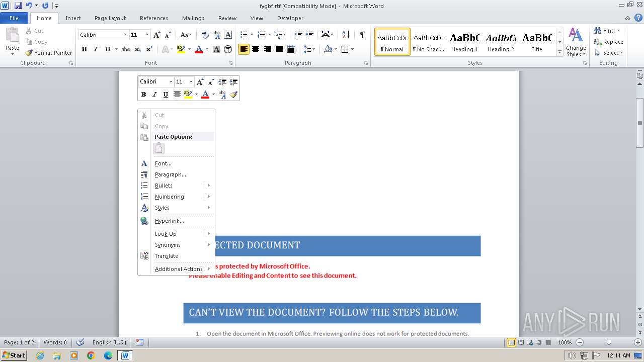
Task: Open Google Chrome from the taskbar
Action: (91, 355)
